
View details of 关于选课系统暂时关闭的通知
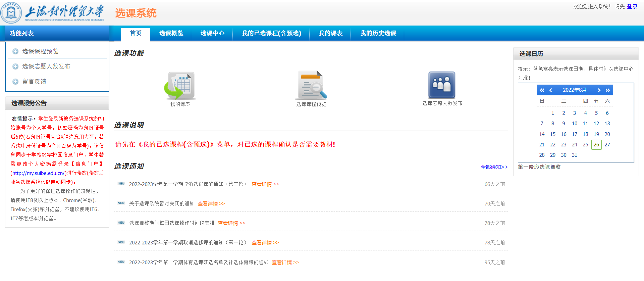[211, 204]
